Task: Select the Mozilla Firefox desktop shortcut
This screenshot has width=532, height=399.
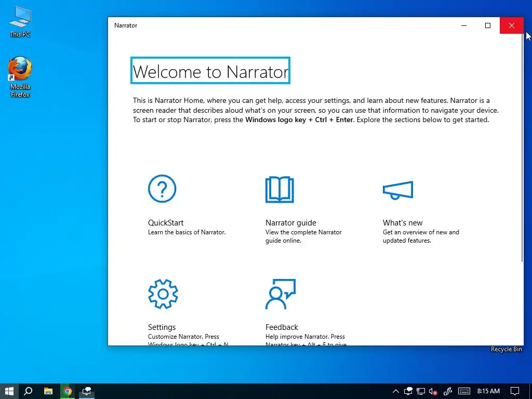Action: [x=20, y=77]
